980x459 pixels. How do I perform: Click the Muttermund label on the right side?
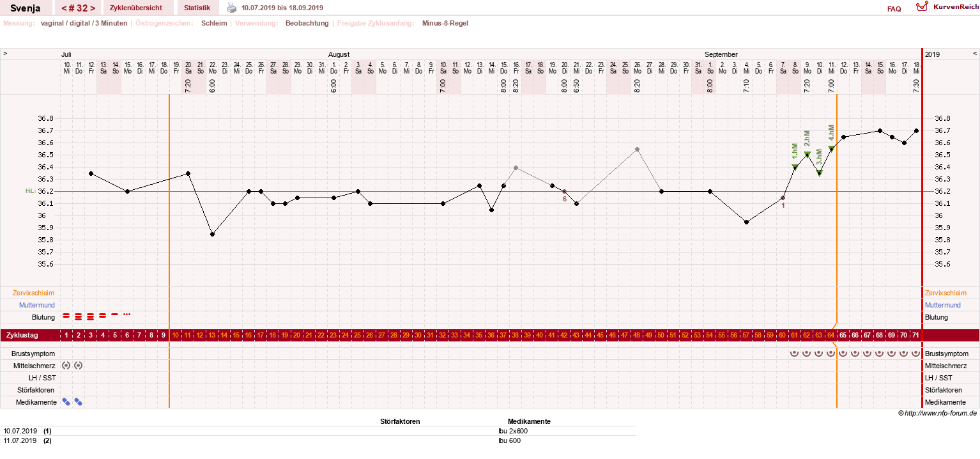click(942, 305)
